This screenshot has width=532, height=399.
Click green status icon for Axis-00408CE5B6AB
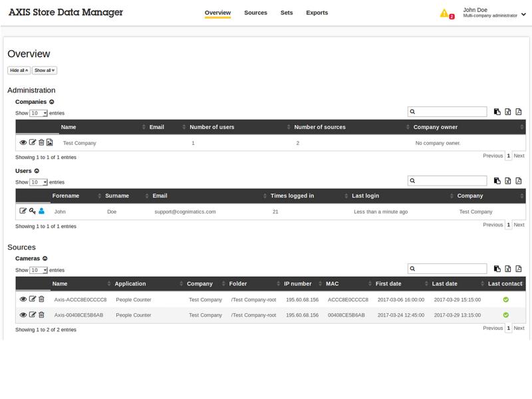coord(506,315)
